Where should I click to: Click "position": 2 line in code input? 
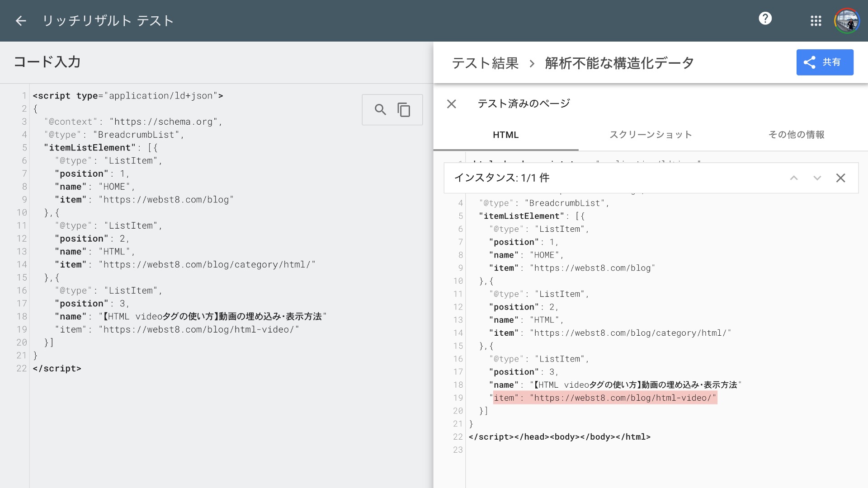coord(92,239)
